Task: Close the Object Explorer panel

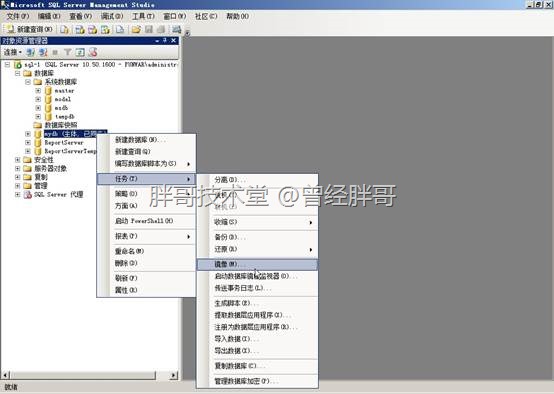Action: click(x=173, y=41)
